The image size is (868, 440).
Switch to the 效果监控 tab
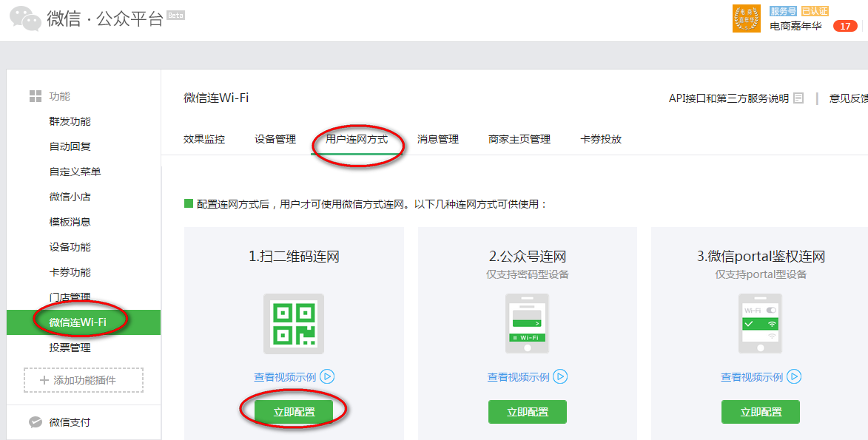point(204,140)
